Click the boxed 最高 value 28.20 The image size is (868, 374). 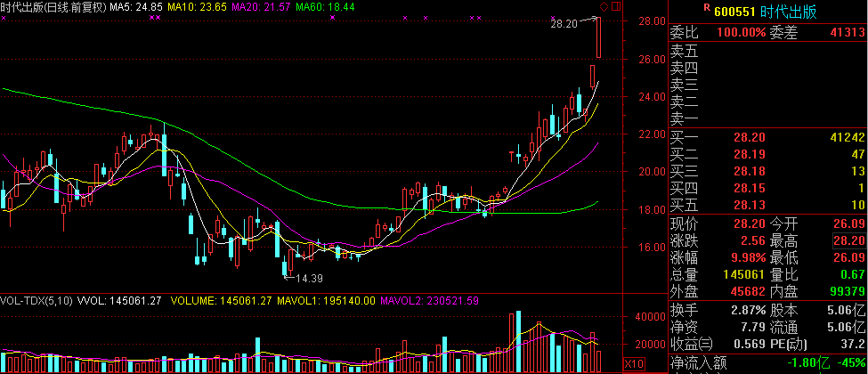[x=849, y=241]
